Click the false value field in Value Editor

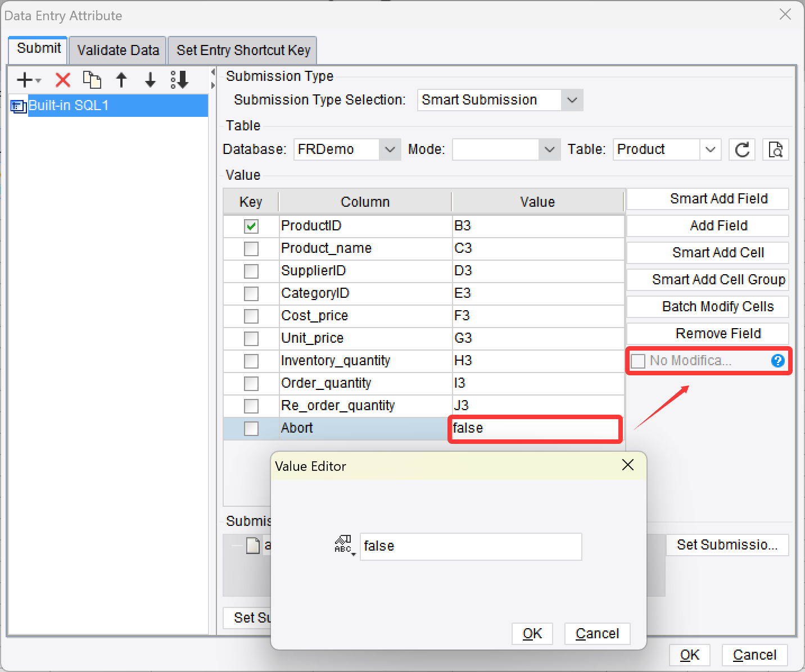click(471, 546)
